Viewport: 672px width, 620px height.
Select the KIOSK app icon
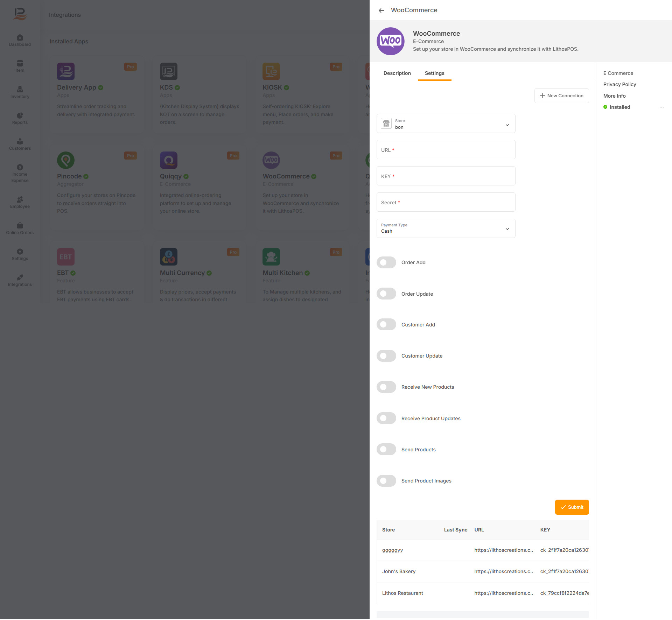(271, 71)
